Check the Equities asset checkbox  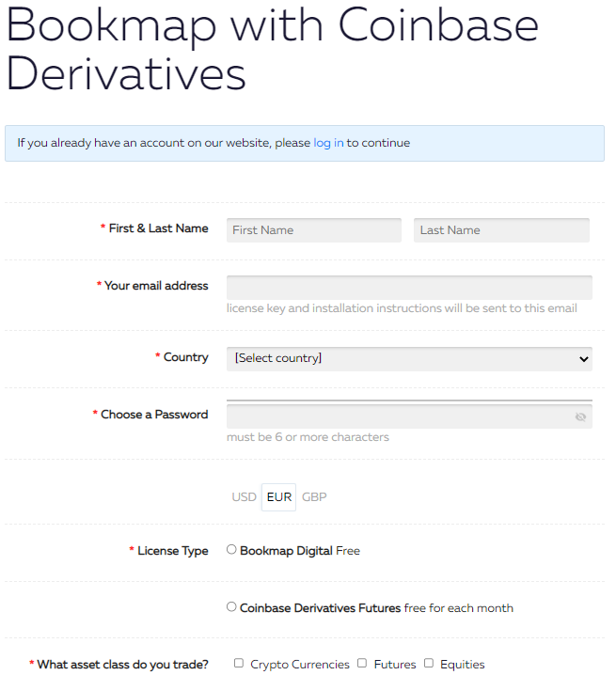click(429, 663)
